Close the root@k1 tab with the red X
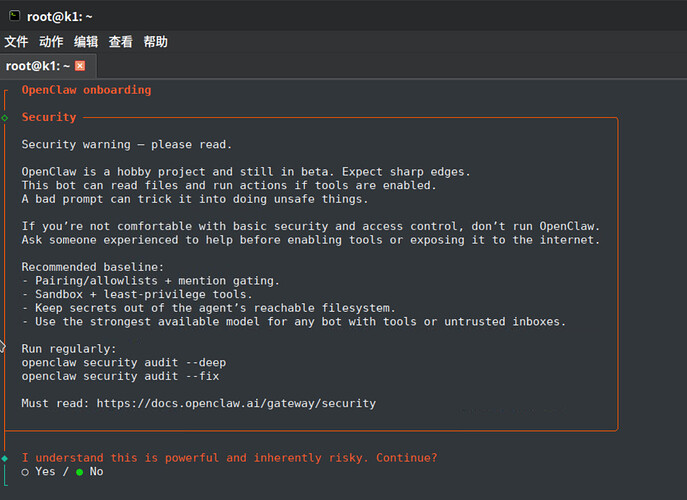687x500 pixels. click(80, 66)
